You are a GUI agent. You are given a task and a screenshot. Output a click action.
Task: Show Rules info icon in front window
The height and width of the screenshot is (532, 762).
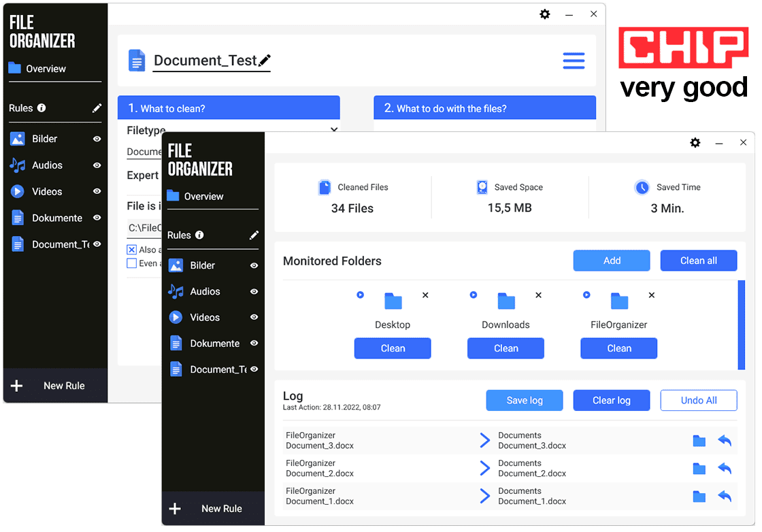[199, 235]
